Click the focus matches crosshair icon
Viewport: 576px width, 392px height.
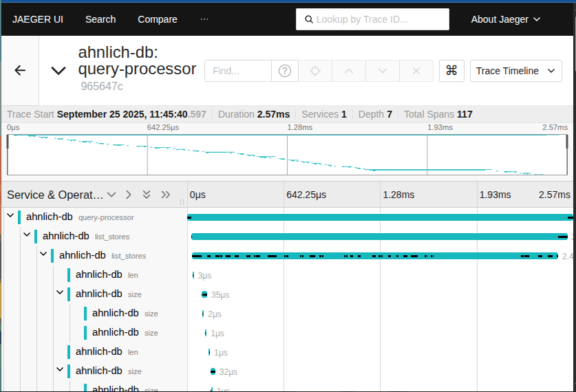[x=315, y=71]
